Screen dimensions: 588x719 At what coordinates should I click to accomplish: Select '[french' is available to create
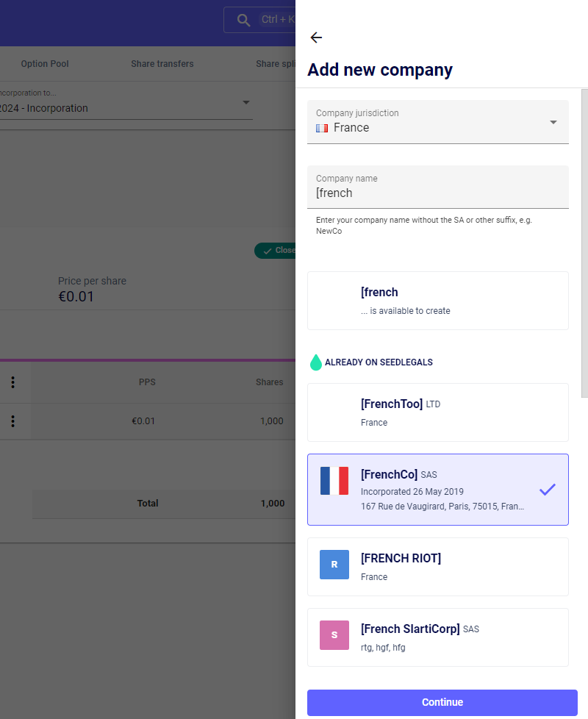[437, 301]
